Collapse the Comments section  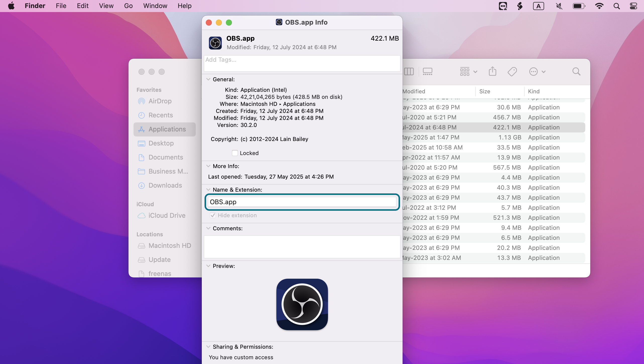208,228
